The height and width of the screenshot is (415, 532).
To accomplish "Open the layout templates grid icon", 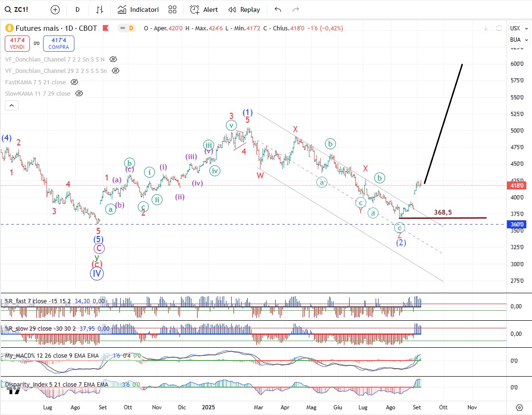I will tap(172, 9).
